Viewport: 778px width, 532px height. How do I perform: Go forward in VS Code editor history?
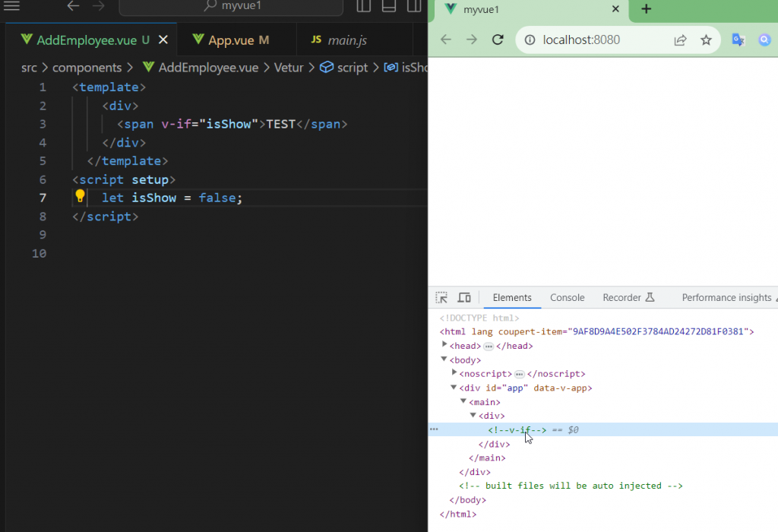(x=98, y=6)
